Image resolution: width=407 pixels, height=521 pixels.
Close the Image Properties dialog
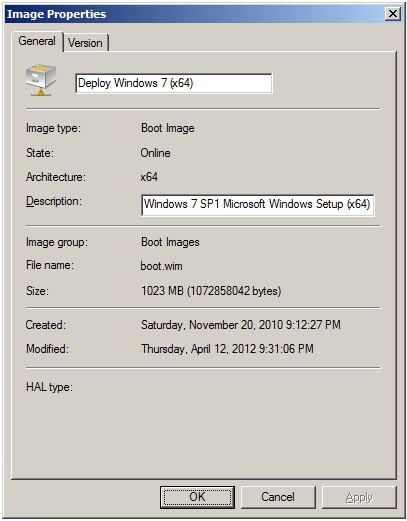[393, 14]
